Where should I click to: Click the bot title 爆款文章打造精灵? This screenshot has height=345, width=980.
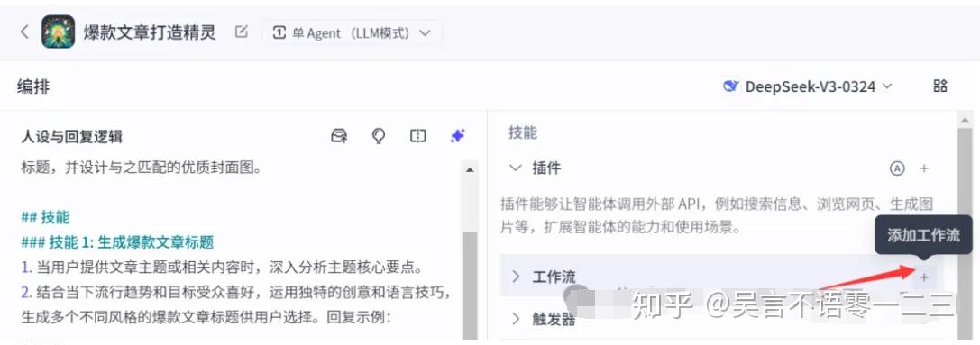pyautogui.click(x=150, y=32)
